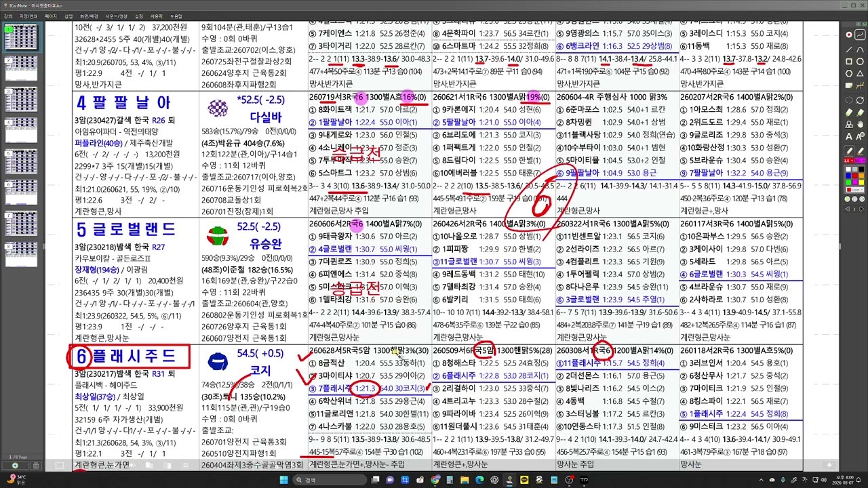This screenshot has height=488, width=868.
Task: Open the Color dropdown in palette
Action: point(854,190)
